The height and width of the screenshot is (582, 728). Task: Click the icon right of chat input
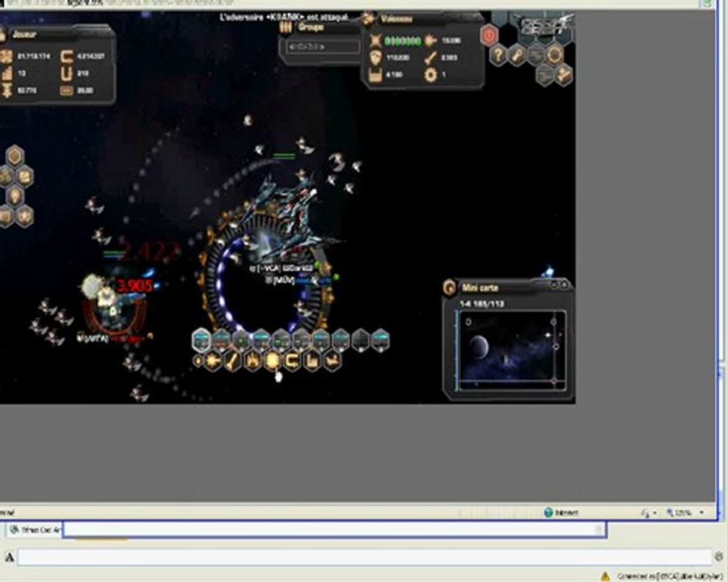(719, 556)
